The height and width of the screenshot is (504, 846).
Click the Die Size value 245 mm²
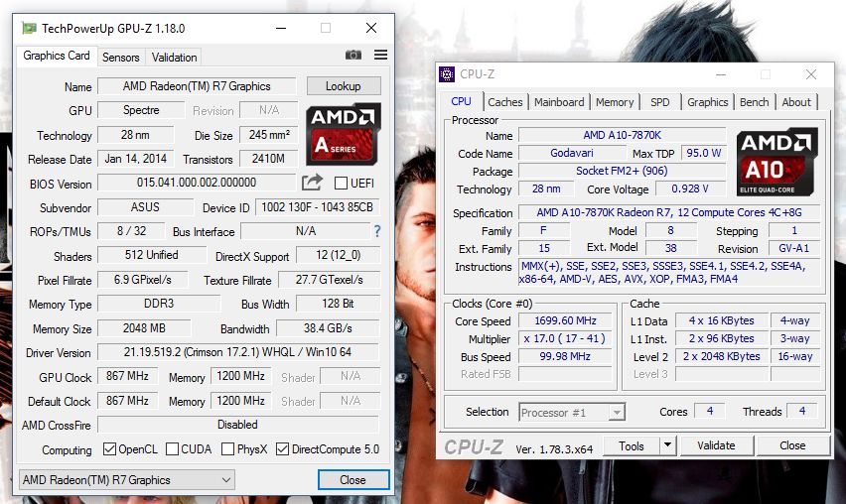269,135
